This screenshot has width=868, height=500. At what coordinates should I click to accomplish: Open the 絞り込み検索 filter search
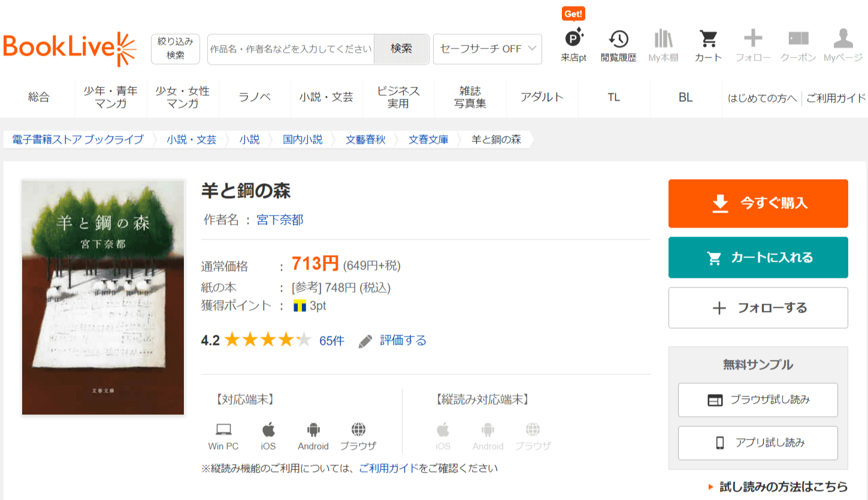click(x=175, y=49)
